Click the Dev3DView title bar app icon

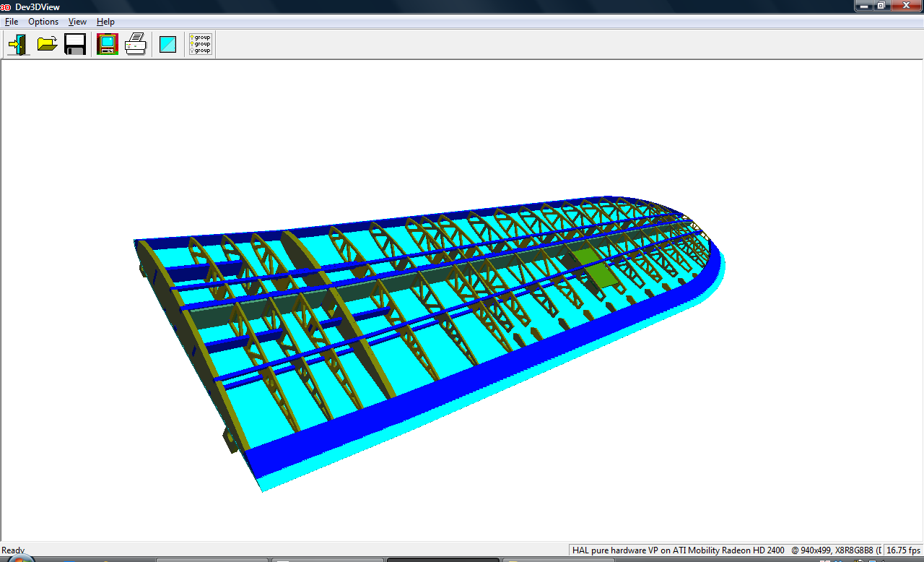tap(6, 7)
